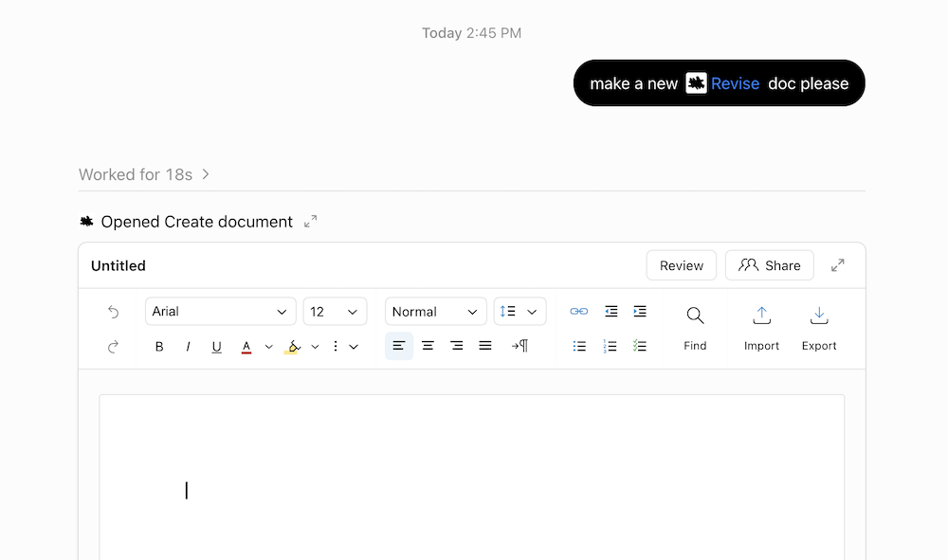Click the Export download icon

point(819,316)
